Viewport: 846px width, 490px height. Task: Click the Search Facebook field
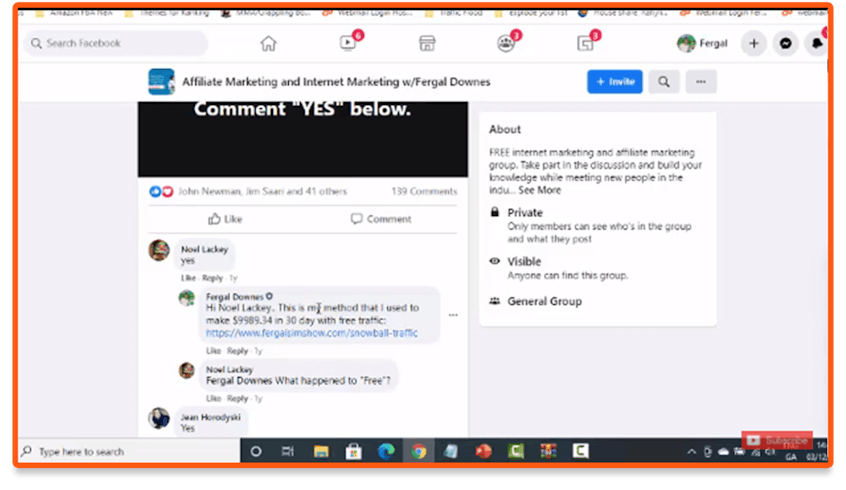pos(116,43)
